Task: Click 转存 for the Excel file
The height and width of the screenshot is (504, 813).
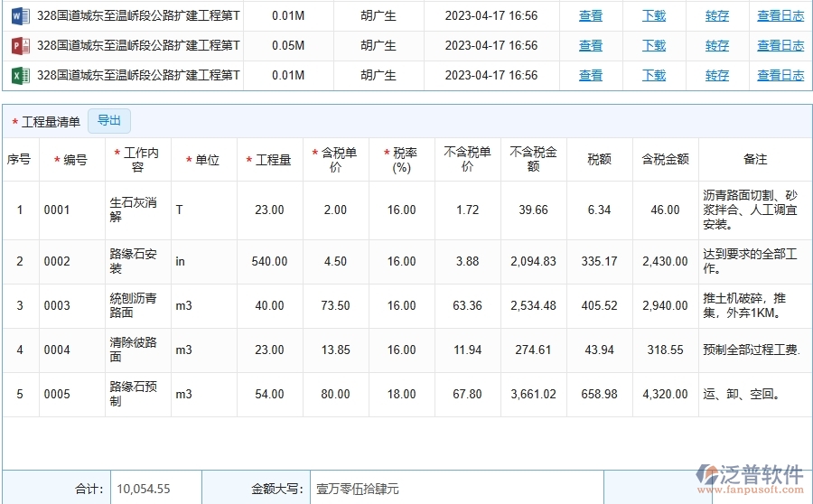Action: (717, 75)
